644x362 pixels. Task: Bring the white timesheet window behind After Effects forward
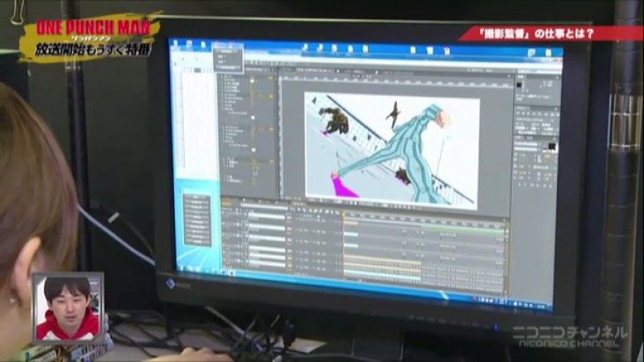pos(195,119)
